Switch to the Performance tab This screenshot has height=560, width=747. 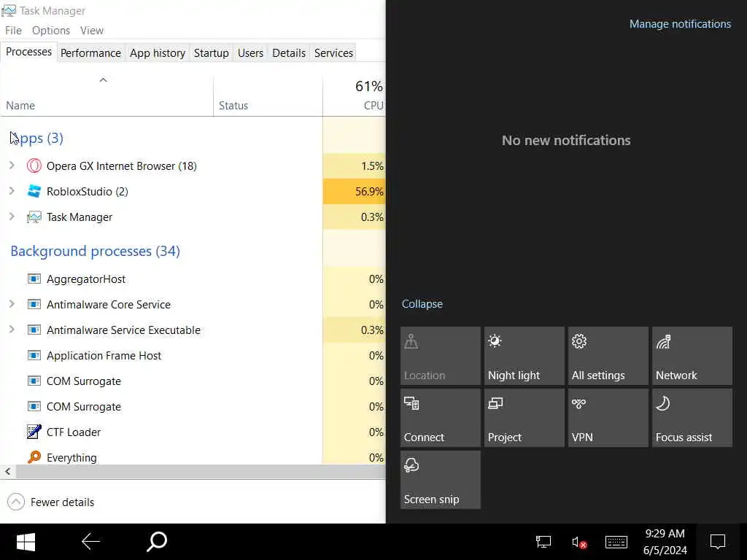[x=90, y=52]
